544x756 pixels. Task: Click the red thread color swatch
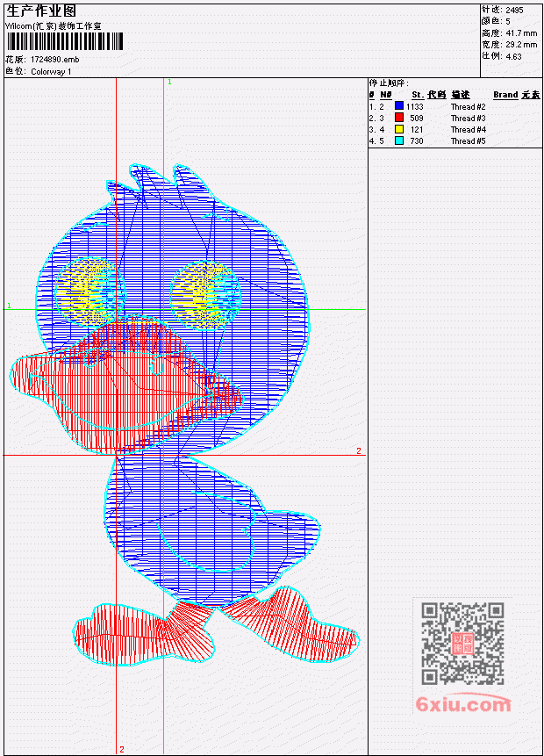click(x=399, y=118)
